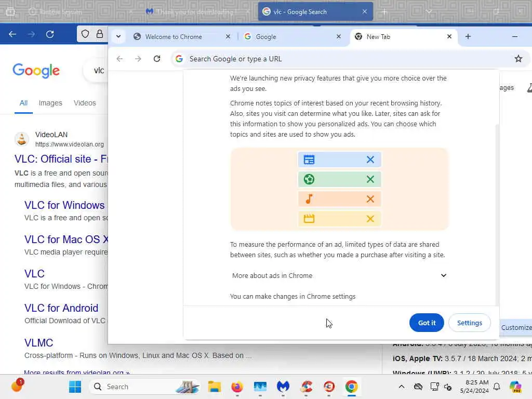This screenshot has height=399, width=532.
Task: Close the New Tab tab
Action: [449, 36]
